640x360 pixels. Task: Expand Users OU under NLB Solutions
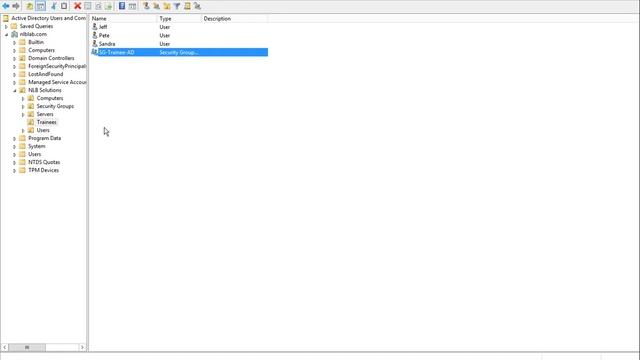tap(23, 131)
